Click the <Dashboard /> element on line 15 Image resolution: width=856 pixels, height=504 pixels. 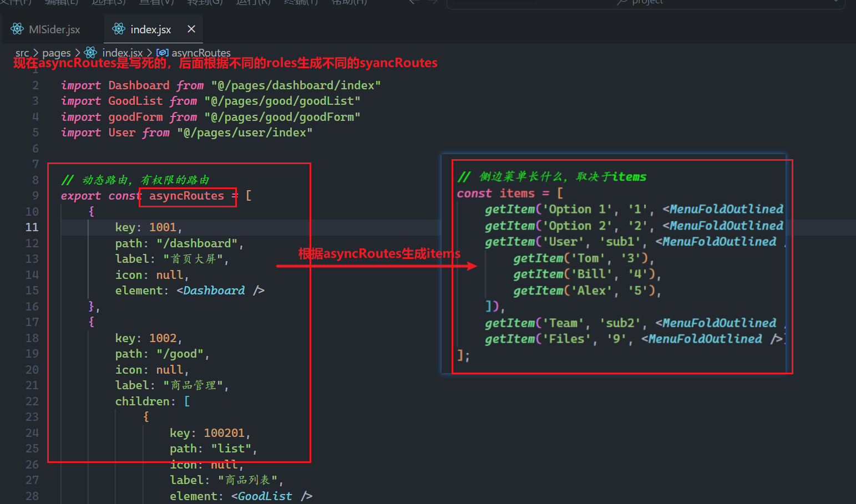click(x=221, y=291)
